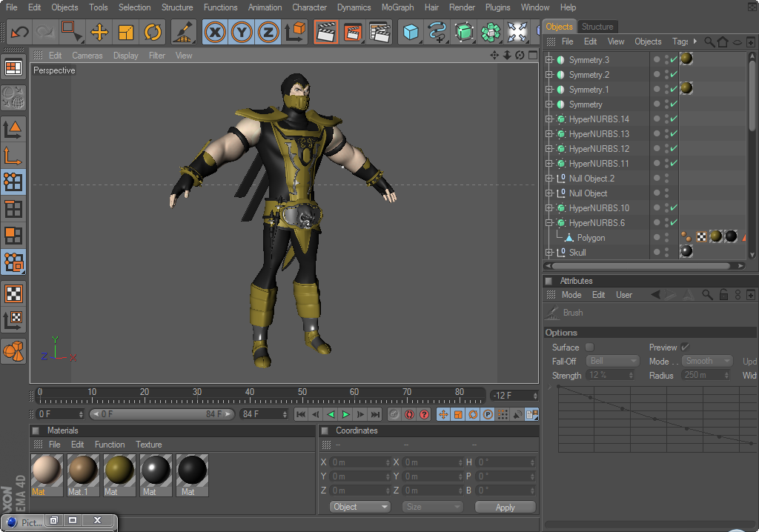This screenshot has height=532, width=759.
Task: Collapse the HyperNURBS.6 object
Action: pos(549,223)
